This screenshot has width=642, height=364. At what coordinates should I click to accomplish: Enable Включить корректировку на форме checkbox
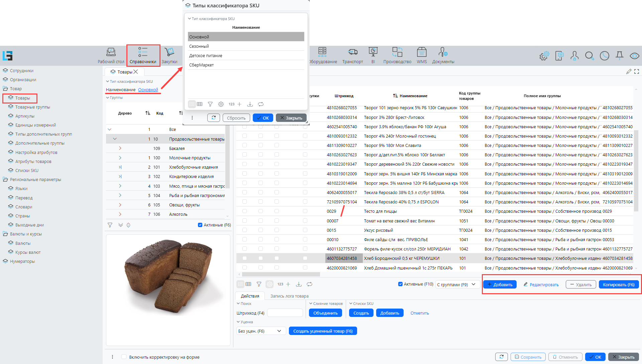tap(124, 357)
